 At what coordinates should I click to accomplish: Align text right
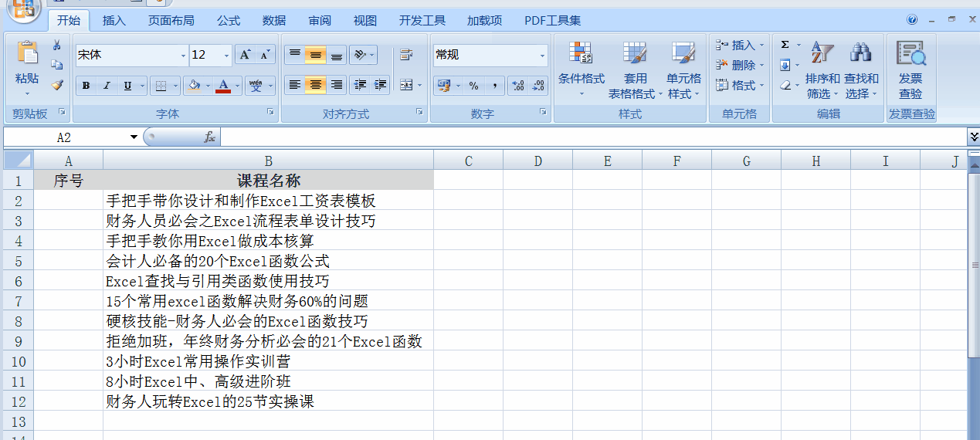click(337, 85)
